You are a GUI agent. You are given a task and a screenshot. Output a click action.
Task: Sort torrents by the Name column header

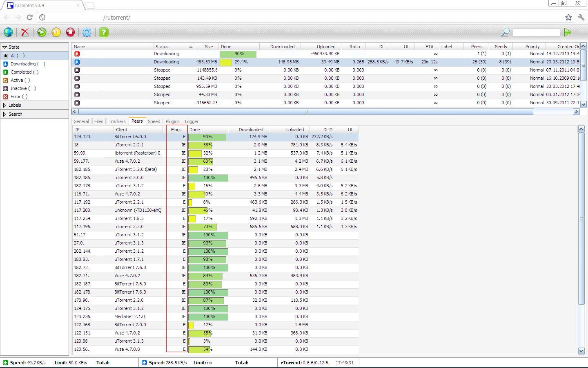point(113,47)
